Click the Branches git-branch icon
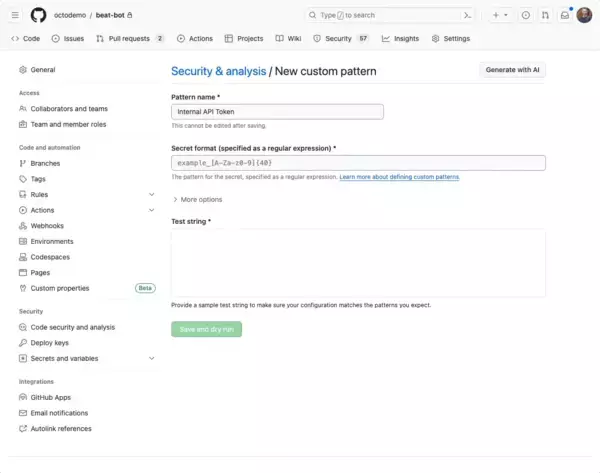The width and height of the screenshot is (600, 473). pyautogui.click(x=23, y=163)
